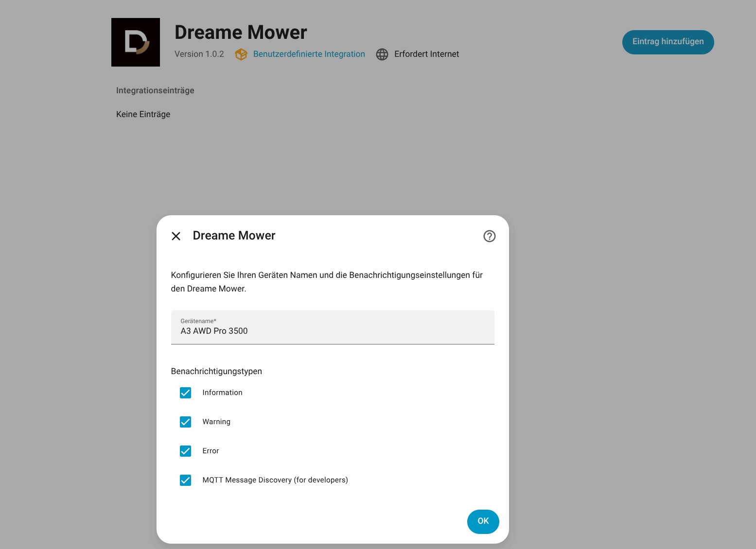The image size is (756, 549).
Task: Uncheck the Warning notification checkbox
Action: [x=185, y=422]
